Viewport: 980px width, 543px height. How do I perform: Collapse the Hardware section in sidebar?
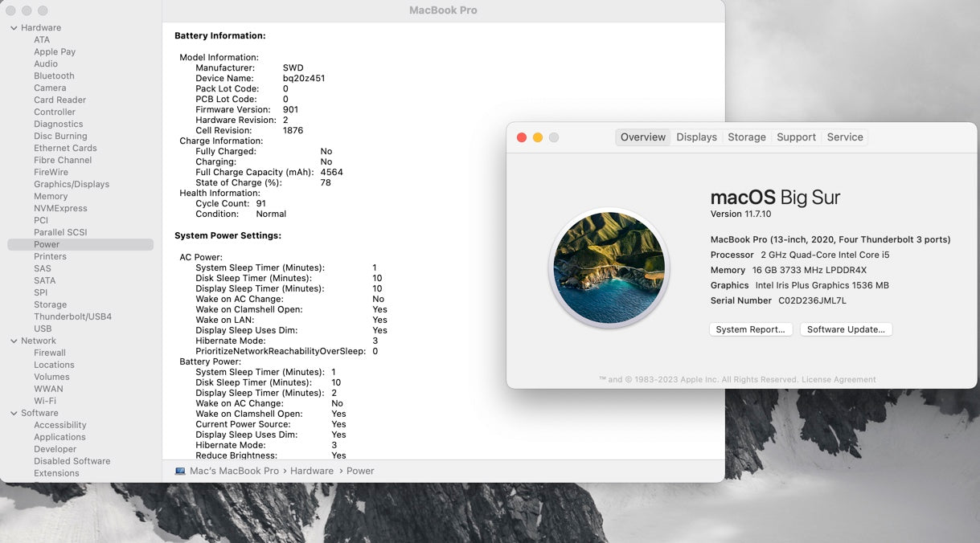[14, 28]
